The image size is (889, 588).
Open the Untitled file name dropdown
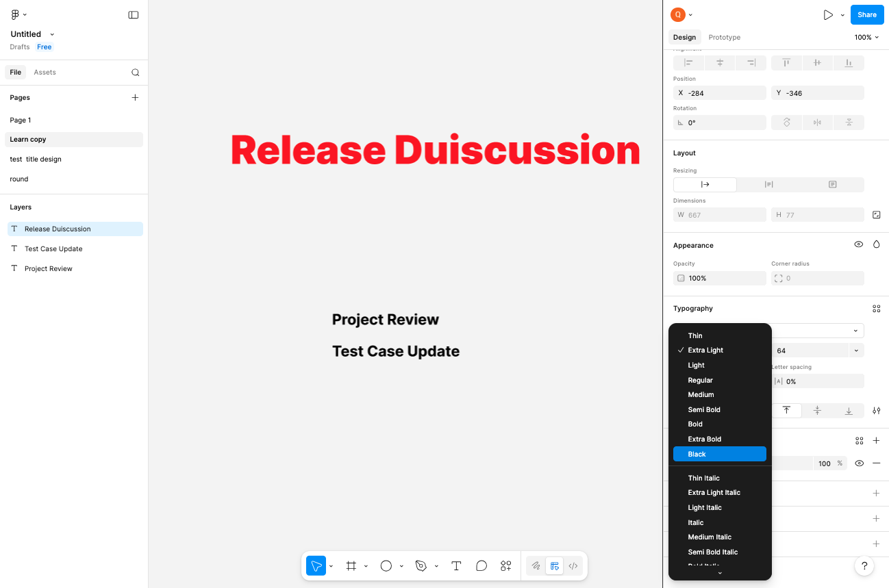coord(52,34)
